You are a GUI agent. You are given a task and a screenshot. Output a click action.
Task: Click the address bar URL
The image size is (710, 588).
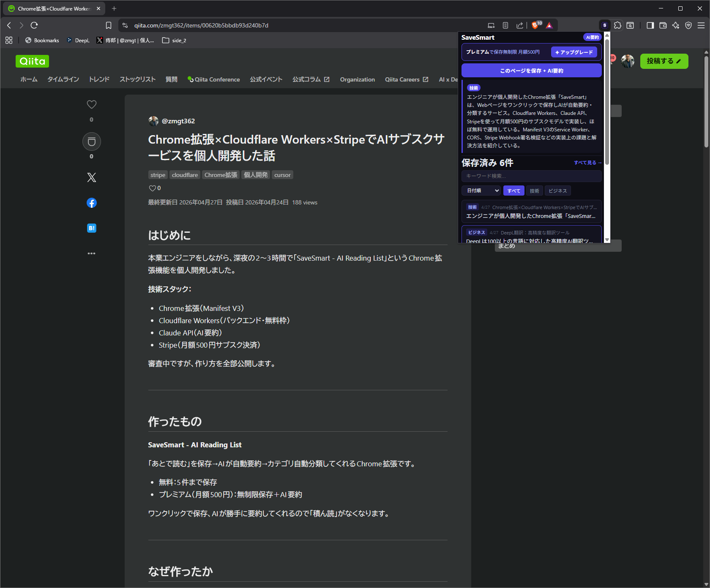[x=201, y=25]
